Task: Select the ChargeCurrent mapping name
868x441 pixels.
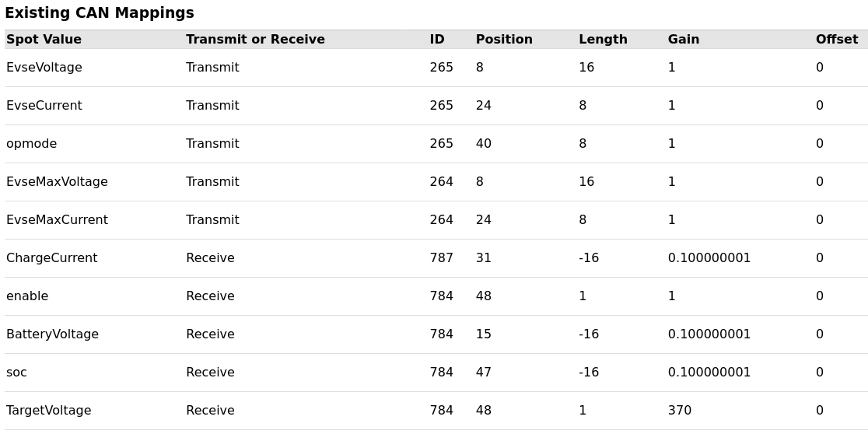Action: pyautogui.click(x=52, y=258)
